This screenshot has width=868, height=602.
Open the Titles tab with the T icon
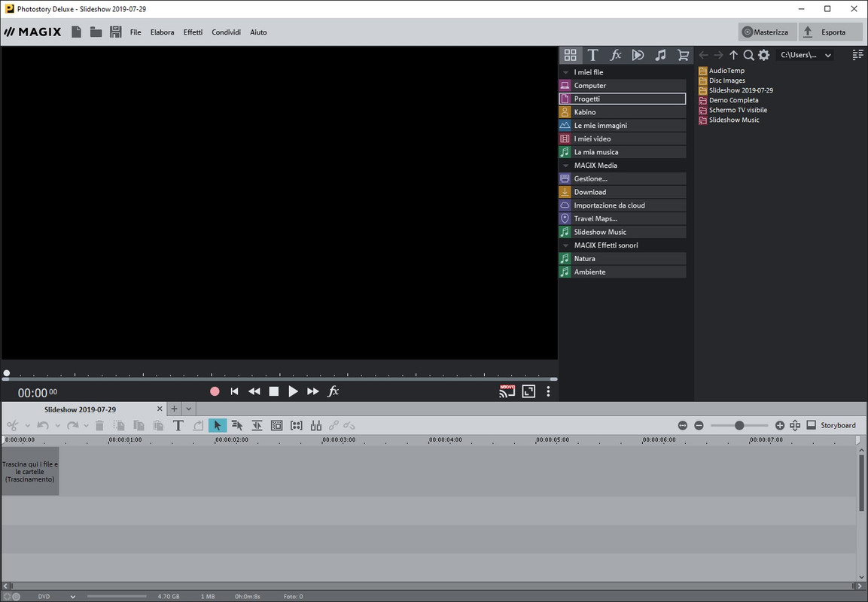pos(593,55)
